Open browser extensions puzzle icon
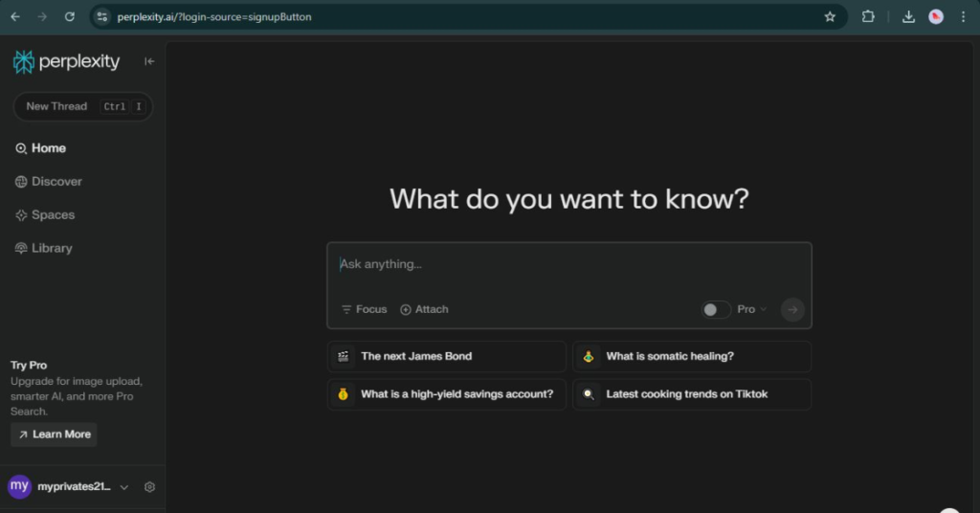980x513 pixels. (x=868, y=17)
